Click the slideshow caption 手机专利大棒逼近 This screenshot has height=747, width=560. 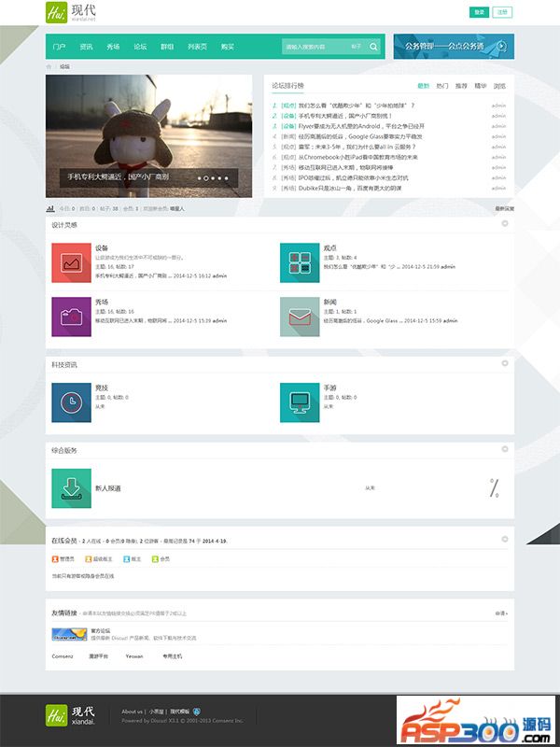click(x=118, y=176)
